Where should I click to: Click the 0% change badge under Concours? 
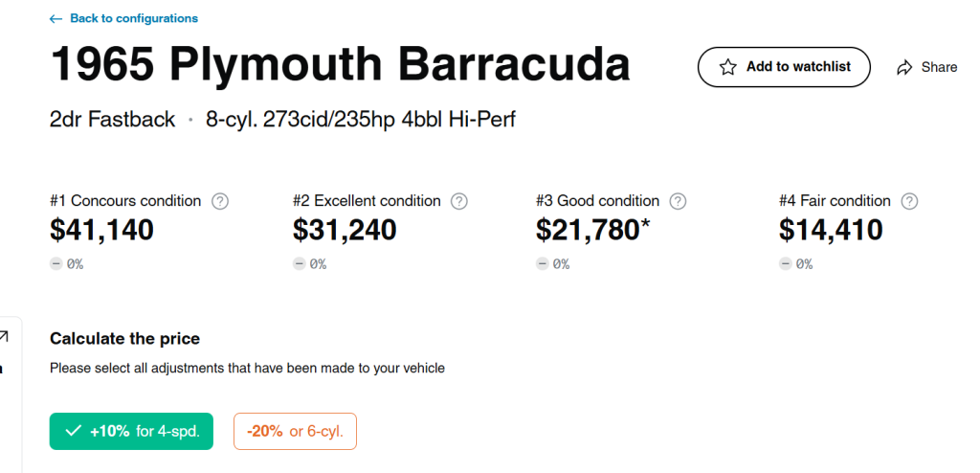click(x=67, y=264)
